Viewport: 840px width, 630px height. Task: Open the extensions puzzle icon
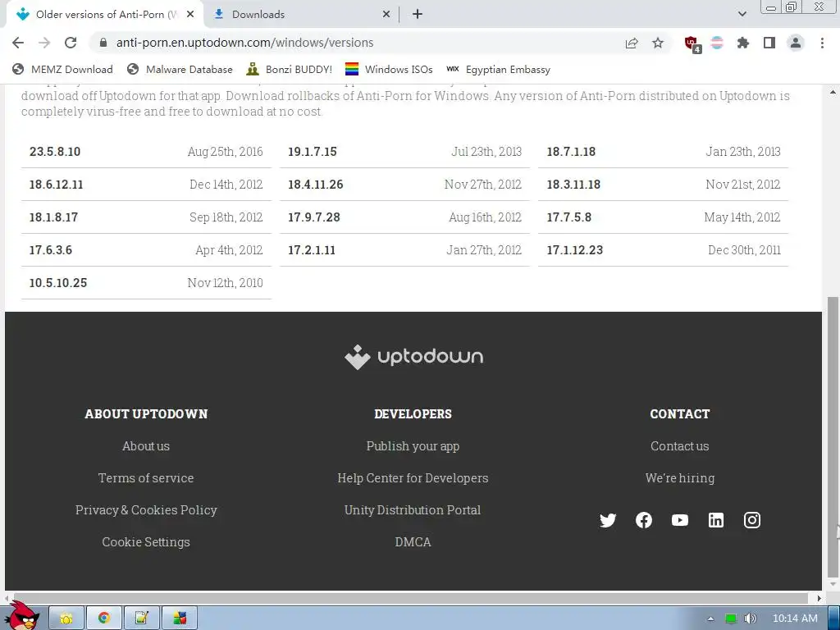pyautogui.click(x=743, y=43)
